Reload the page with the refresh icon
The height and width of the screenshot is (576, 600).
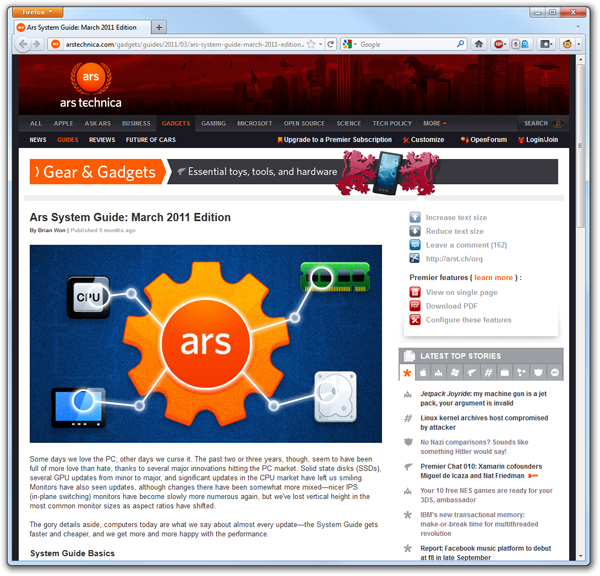click(x=331, y=44)
